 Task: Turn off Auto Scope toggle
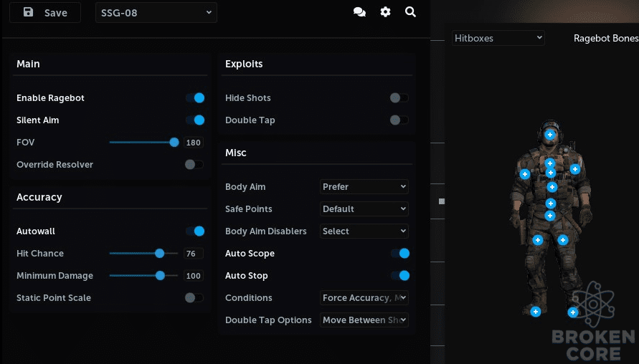point(400,253)
